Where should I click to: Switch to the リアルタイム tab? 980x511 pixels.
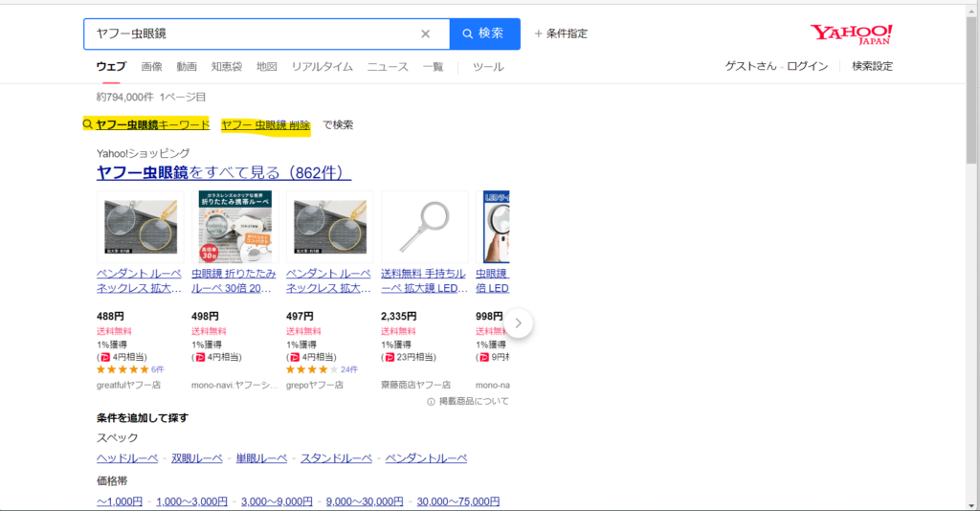tap(322, 67)
